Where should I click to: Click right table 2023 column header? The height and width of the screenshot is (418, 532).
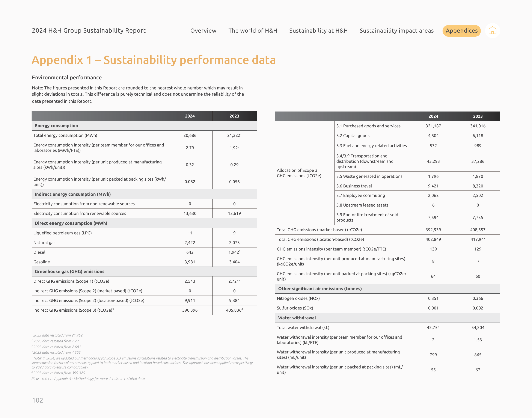click(x=478, y=116)
